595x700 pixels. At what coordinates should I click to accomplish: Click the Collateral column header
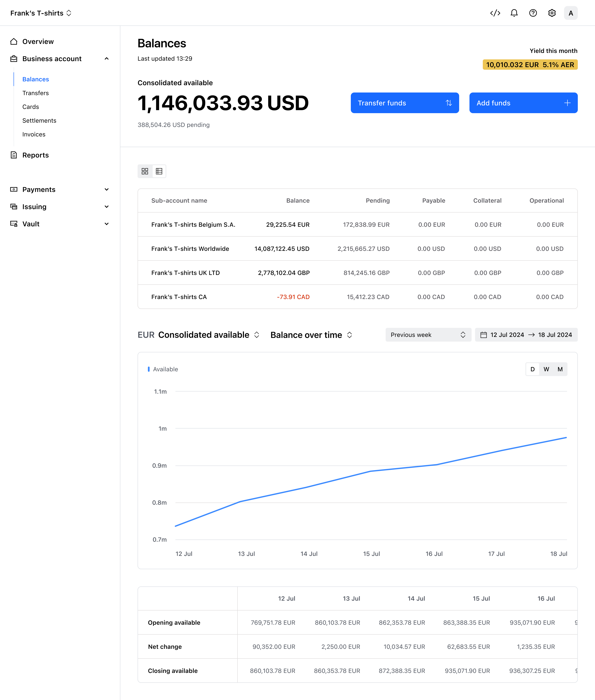[x=487, y=200]
